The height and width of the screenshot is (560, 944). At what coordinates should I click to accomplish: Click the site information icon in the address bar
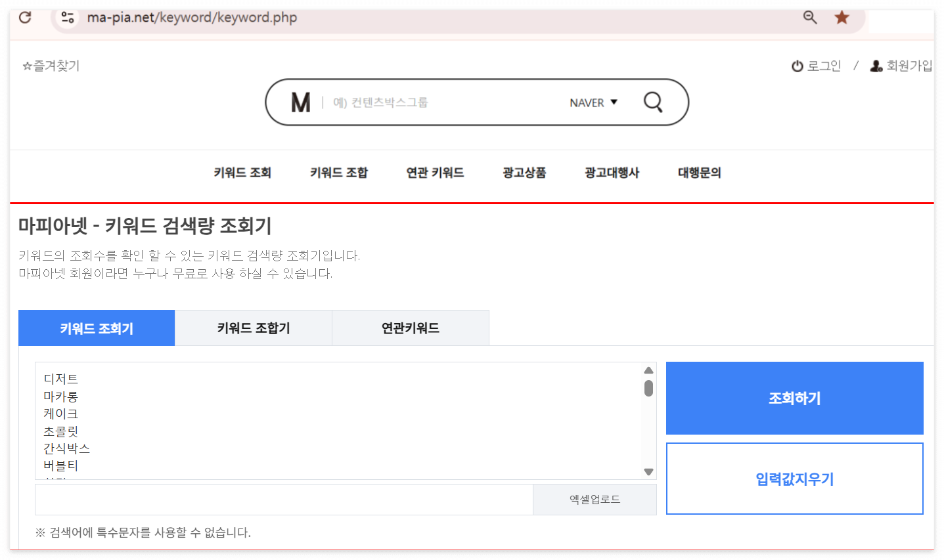[66, 17]
